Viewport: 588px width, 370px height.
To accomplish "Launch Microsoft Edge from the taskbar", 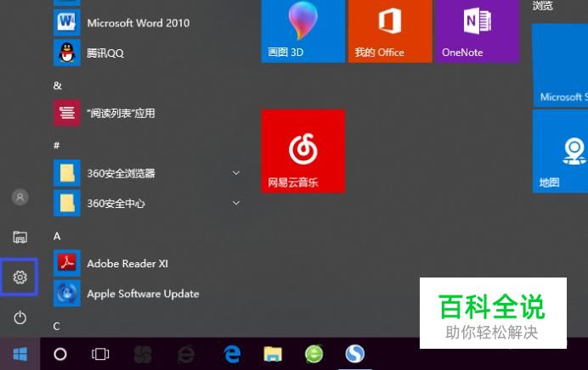I will (232, 354).
